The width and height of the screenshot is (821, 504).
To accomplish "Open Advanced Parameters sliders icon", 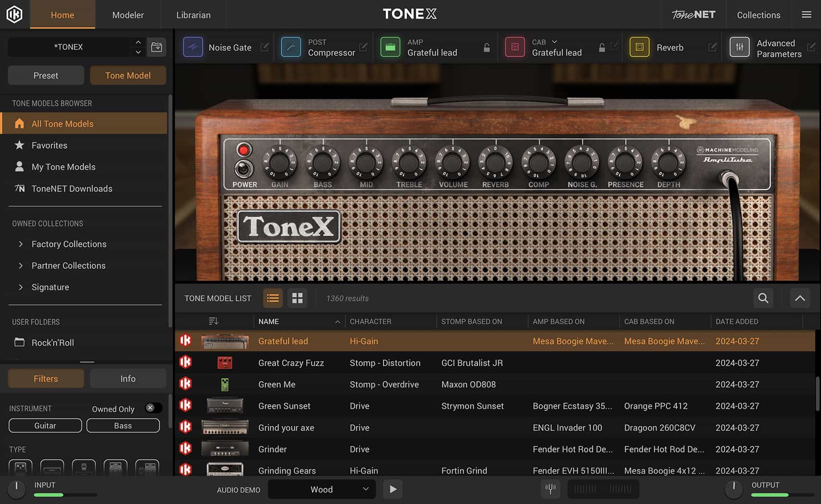I will click(x=739, y=47).
